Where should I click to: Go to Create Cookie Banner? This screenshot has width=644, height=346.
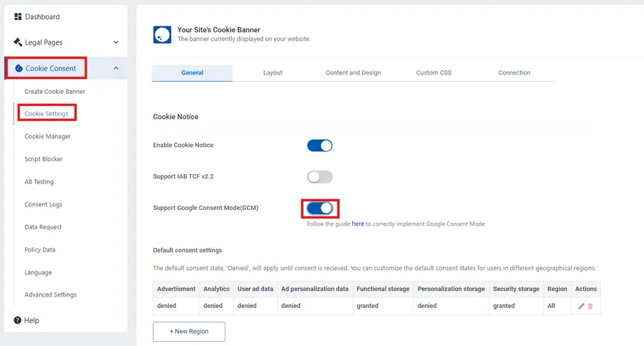[54, 92]
